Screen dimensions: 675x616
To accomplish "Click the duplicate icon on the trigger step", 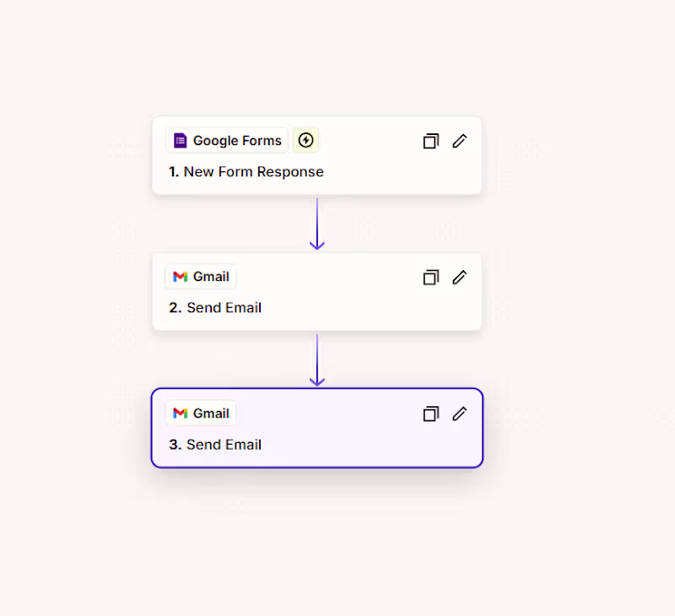I will pyautogui.click(x=431, y=141).
